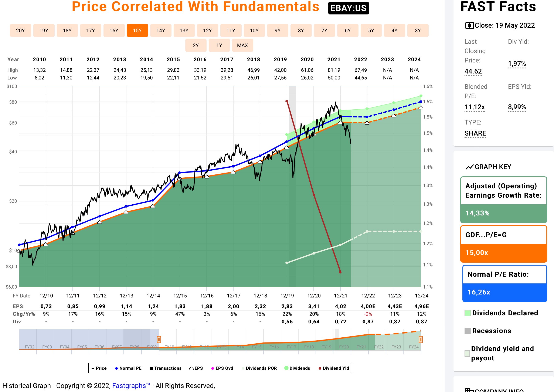Click the GRAPH KEY trend line icon
This screenshot has height=392, width=554.
(469, 167)
